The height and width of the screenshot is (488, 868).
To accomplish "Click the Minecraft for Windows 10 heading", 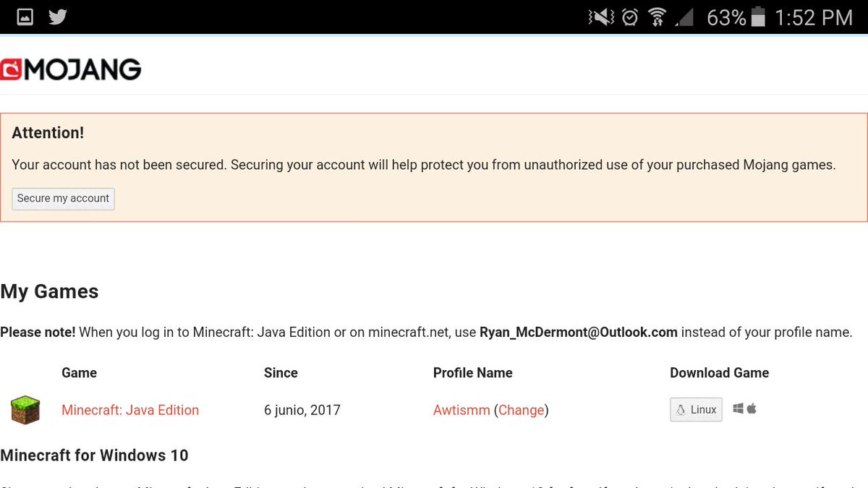I will pos(94,455).
